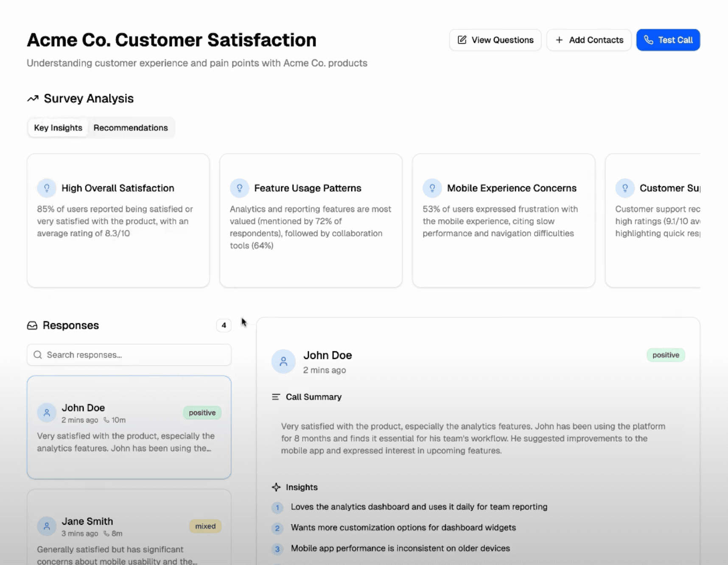728x565 pixels.
Task: Click the Call Summary lines icon
Action: (x=276, y=397)
